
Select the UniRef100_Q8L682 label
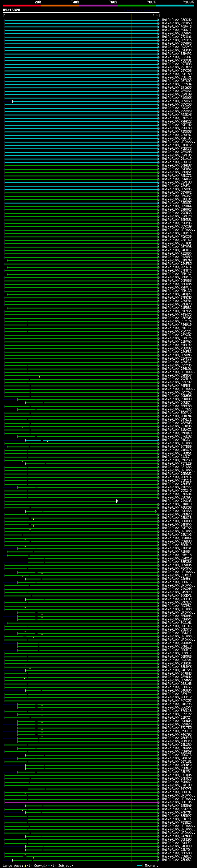coord(177,860)
